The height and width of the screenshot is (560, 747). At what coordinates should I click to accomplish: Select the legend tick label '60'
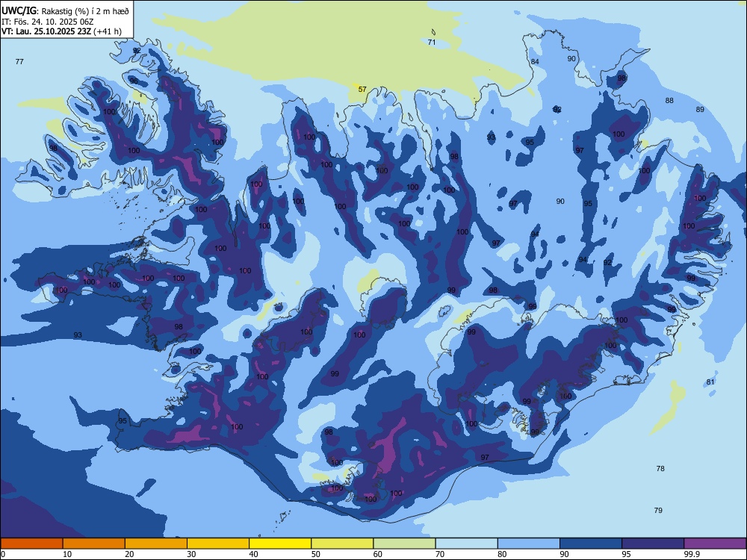pos(378,554)
